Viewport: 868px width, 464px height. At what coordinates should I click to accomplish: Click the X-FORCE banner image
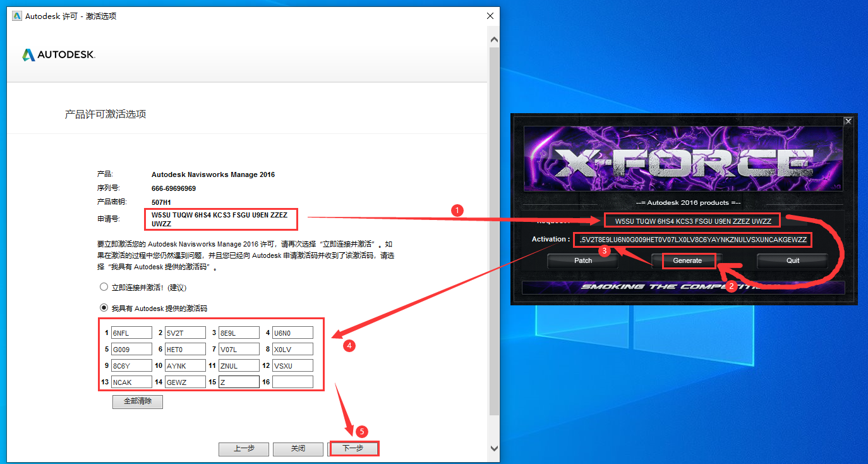click(683, 159)
